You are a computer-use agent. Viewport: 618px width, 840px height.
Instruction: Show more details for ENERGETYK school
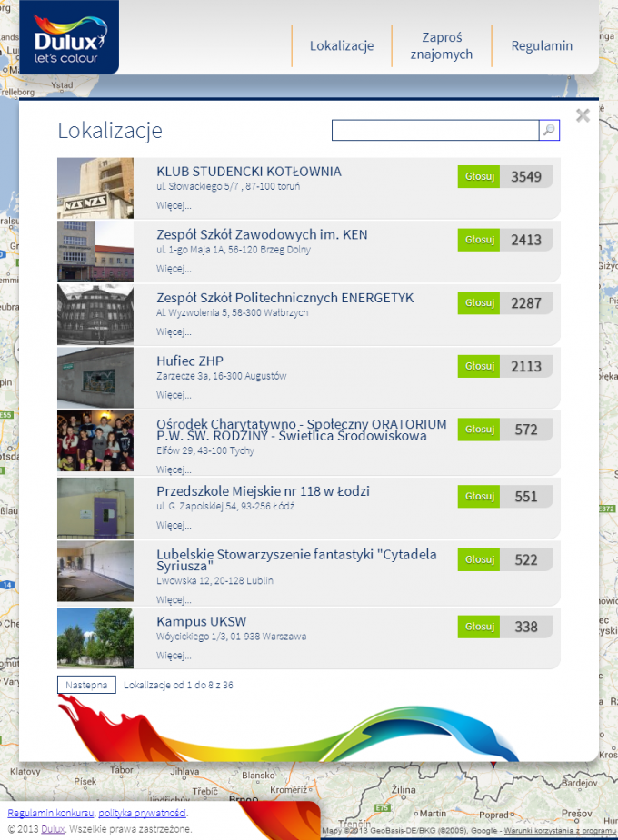click(x=174, y=331)
